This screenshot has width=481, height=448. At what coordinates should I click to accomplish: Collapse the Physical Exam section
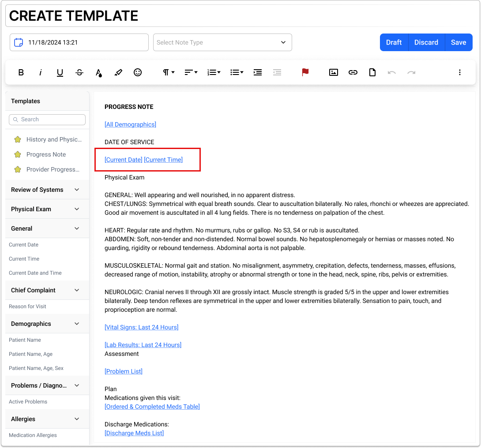coord(47,209)
